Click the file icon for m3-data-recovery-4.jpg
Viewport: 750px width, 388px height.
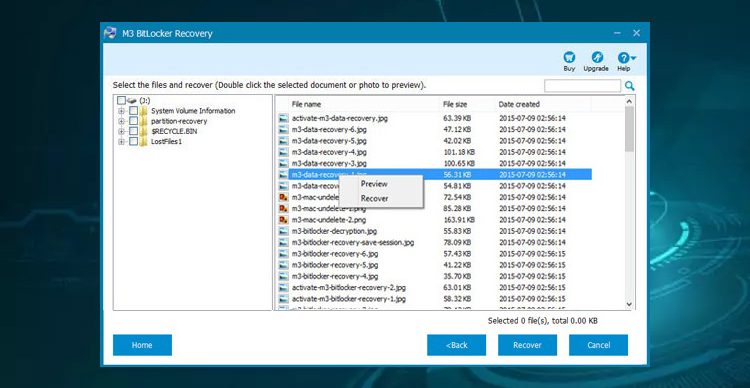click(284, 152)
